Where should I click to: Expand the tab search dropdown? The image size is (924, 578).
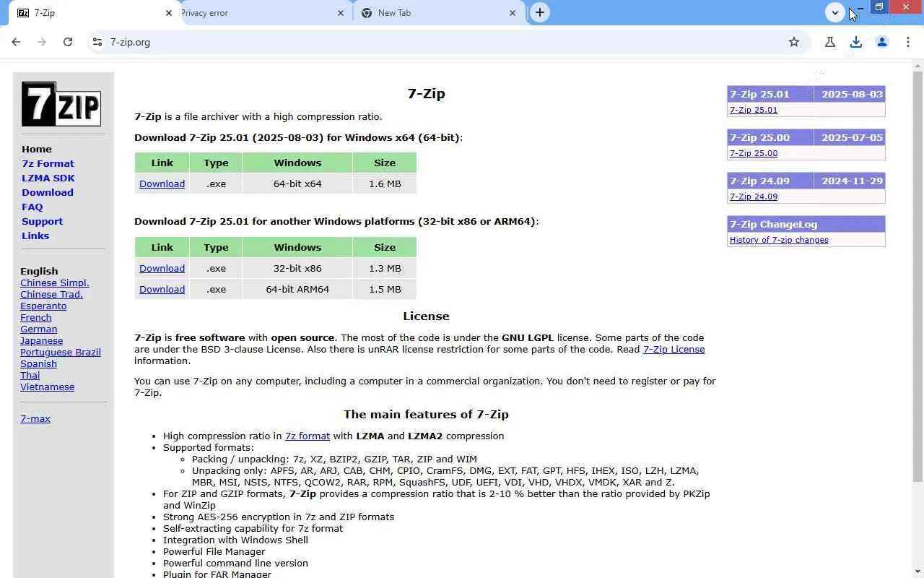pyautogui.click(x=835, y=12)
